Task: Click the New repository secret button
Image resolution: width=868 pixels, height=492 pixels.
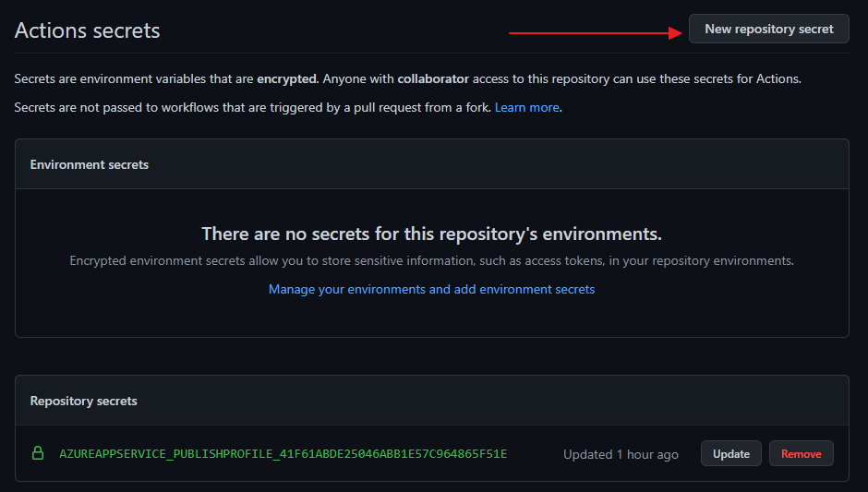Action: (x=768, y=29)
